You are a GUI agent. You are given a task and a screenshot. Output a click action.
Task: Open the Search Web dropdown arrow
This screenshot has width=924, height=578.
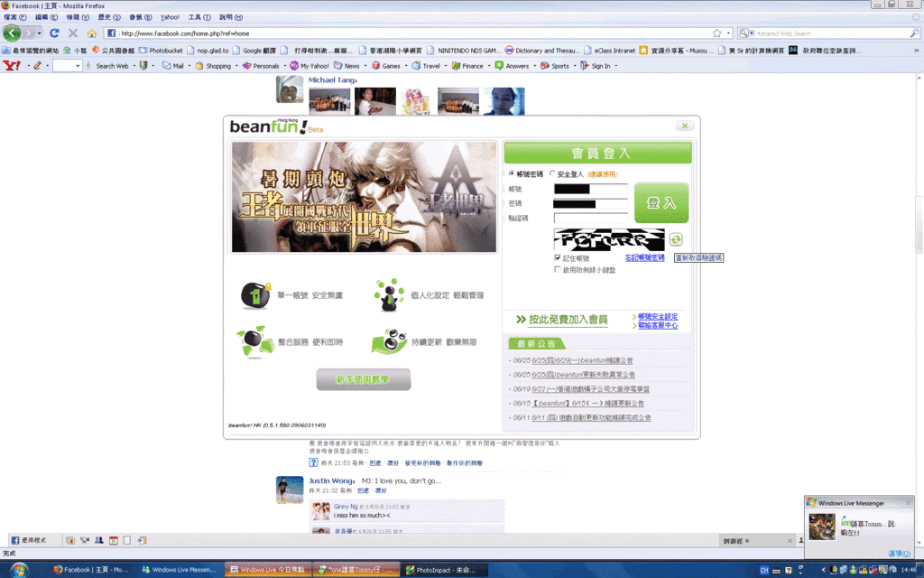[134, 66]
